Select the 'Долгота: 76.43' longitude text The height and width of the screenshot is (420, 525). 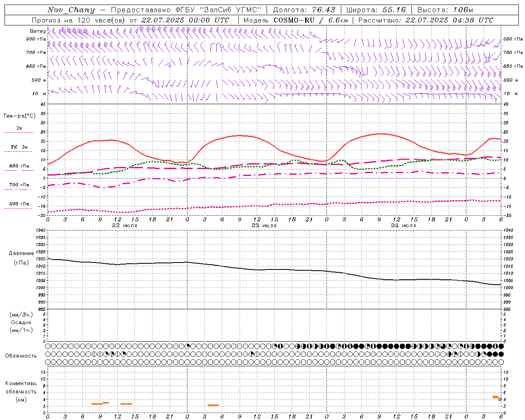[x=304, y=10]
